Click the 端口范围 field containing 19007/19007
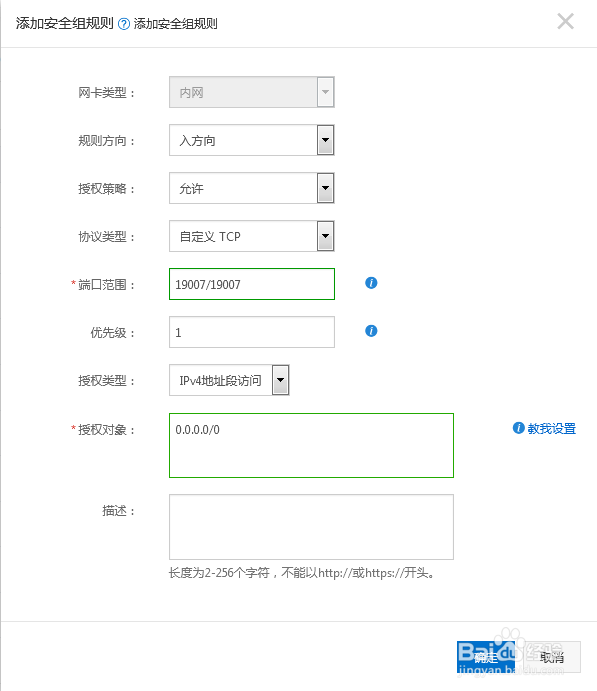Screen dimensions: 597x691 click(252, 284)
